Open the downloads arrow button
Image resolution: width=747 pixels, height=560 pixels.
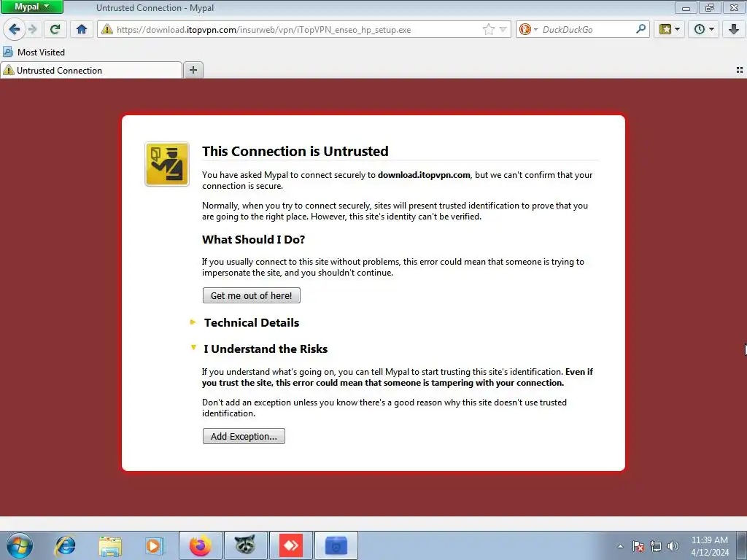click(x=734, y=29)
